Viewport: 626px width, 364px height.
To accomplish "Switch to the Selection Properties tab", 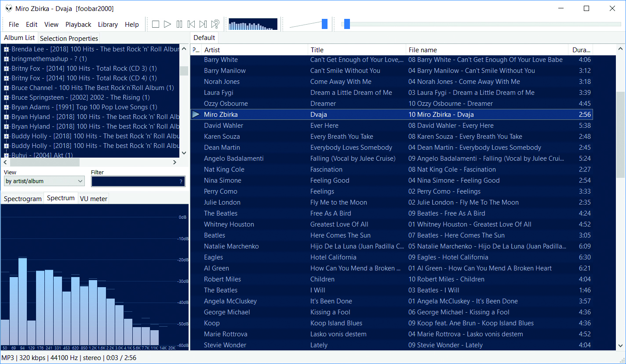I will [69, 38].
